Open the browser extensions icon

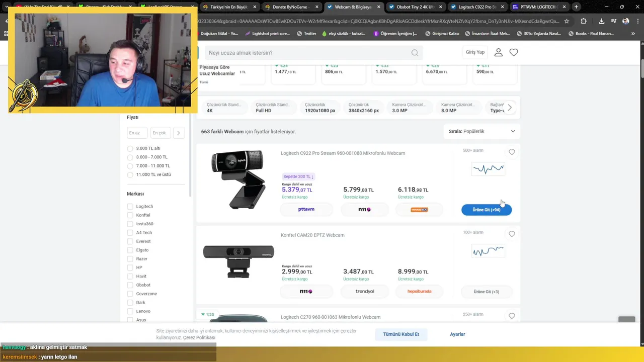coord(584,21)
